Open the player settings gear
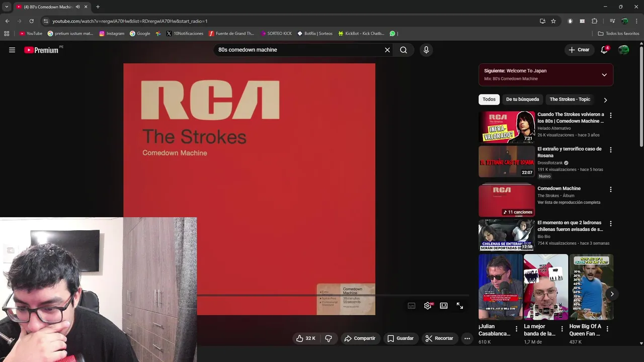This screenshot has width=644, height=362. (x=428, y=306)
